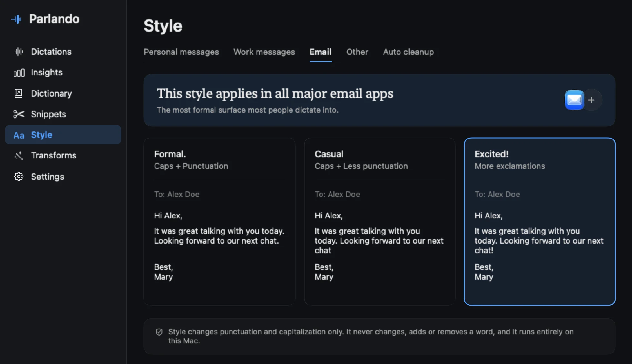The width and height of the screenshot is (632, 364).
Task: Click the Style Aa icon
Action: point(19,135)
